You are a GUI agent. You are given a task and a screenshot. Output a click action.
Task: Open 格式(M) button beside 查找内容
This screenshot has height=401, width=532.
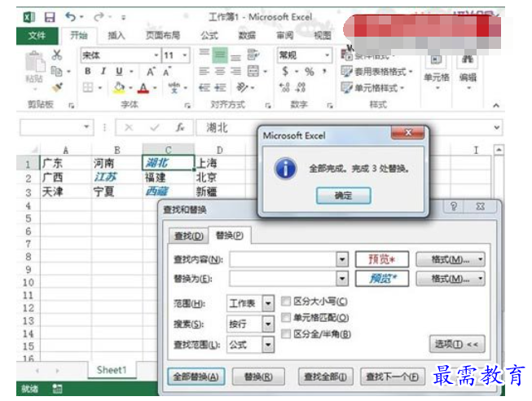[x=450, y=260]
